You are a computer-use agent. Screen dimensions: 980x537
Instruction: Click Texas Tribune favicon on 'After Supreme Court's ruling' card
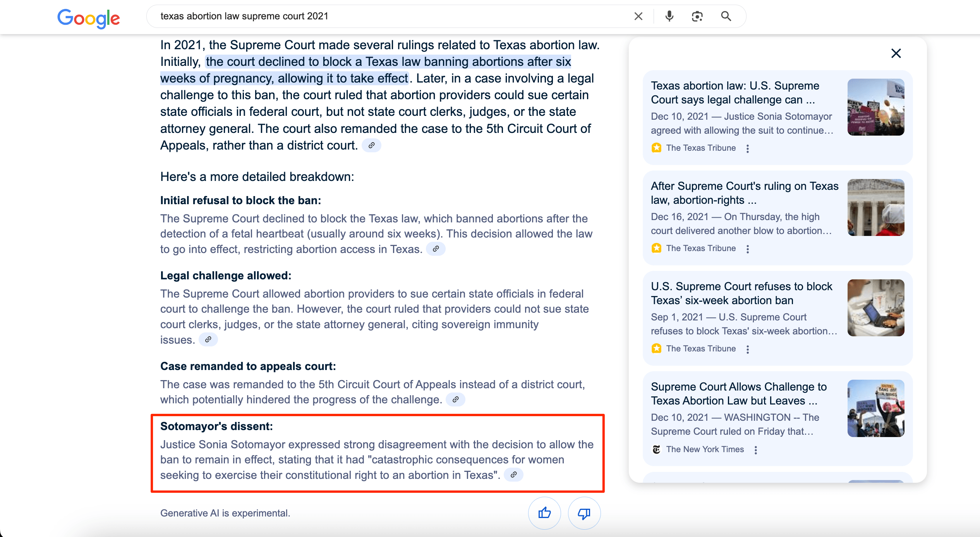coord(656,248)
